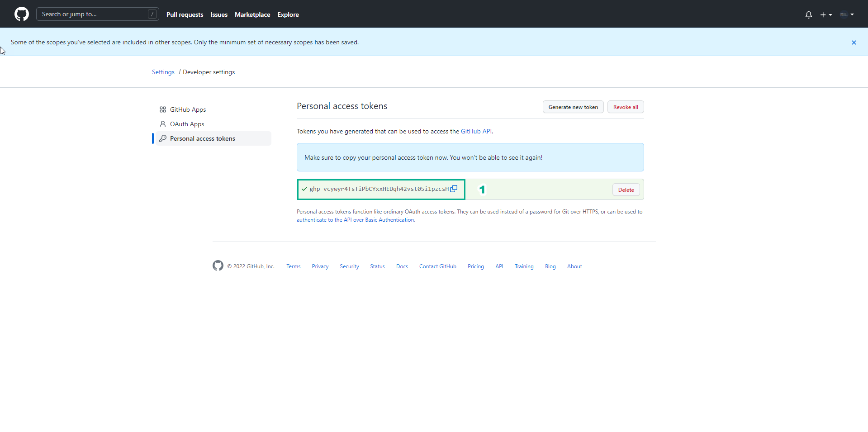This screenshot has height=432, width=868.
Task: Open Terms in the footer
Action: [293, 266]
